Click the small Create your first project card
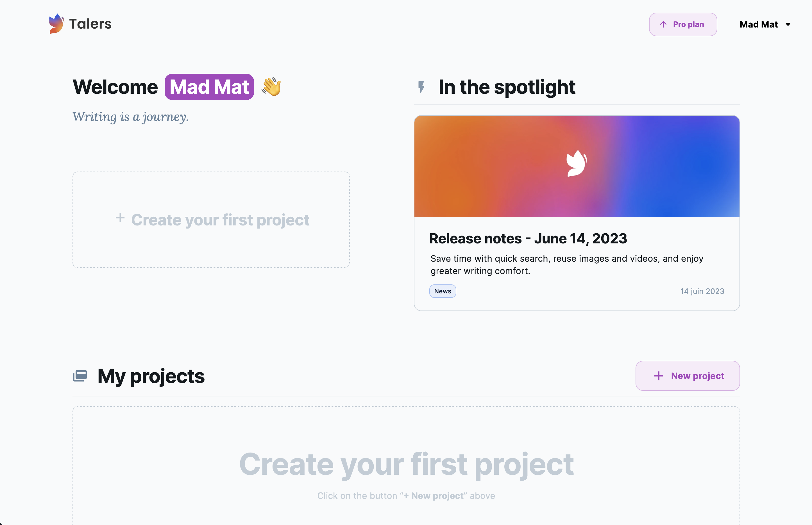Screen dimensions: 812x525 point(211,220)
